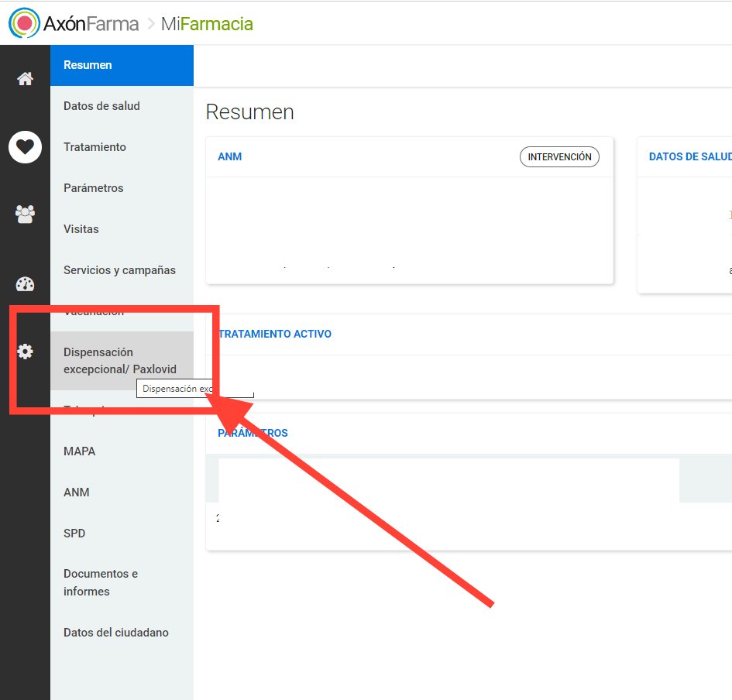Open the settings gear icon in the sidebar
Screen dimensions: 732x700
pyautogui.click(x=25, y=352)
